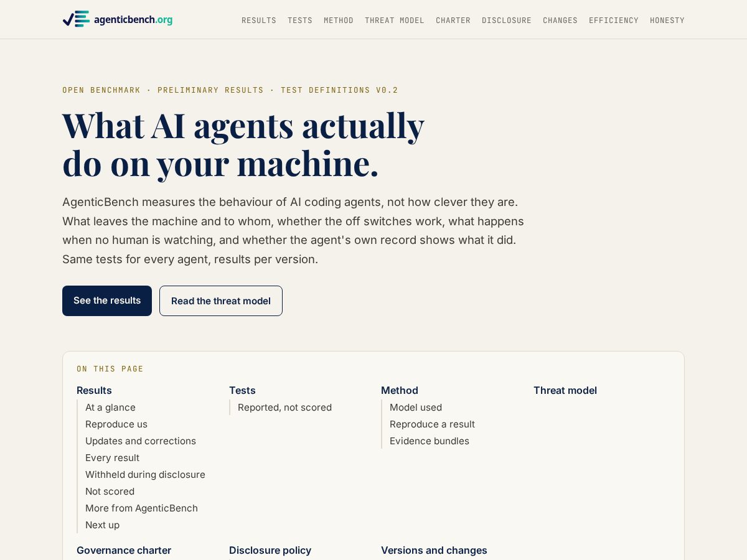Open Threat Model in top navigation

pyautogui.click(x=395, y=21)
